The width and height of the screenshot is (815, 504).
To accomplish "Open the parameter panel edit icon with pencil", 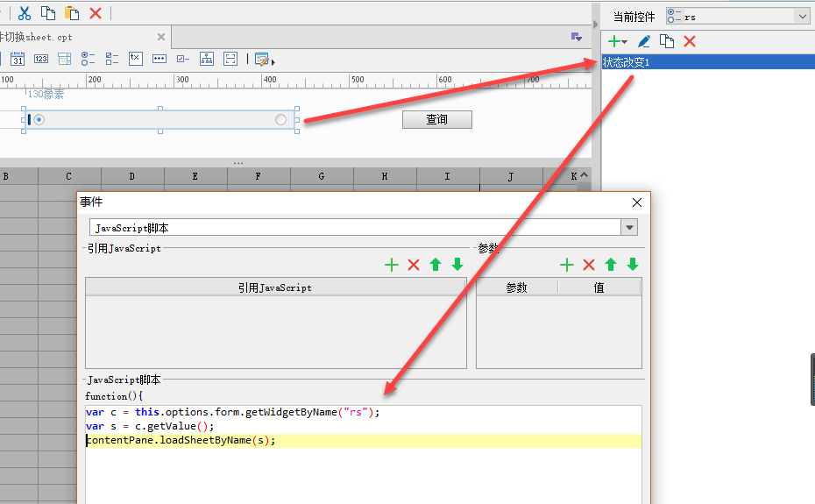I will click(263, 60).
